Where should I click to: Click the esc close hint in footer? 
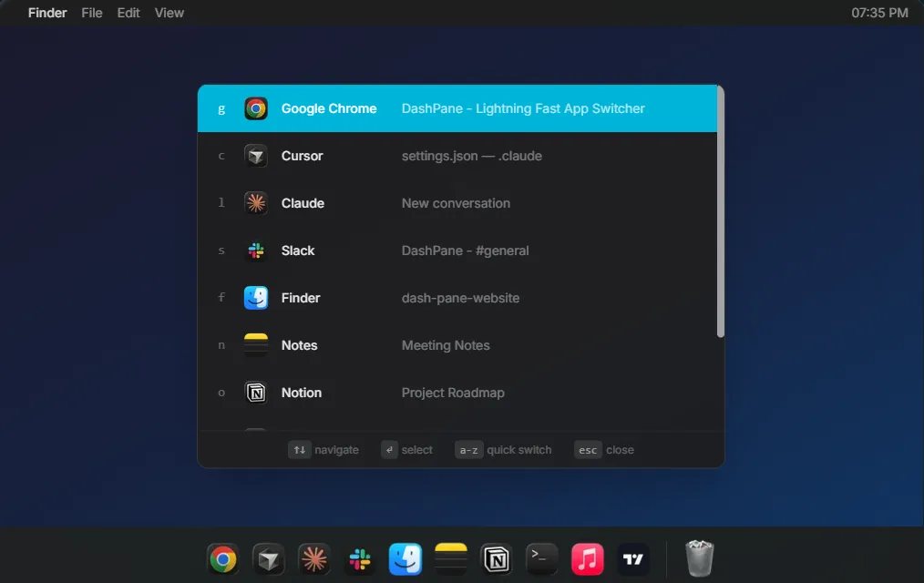pos(604,450)
